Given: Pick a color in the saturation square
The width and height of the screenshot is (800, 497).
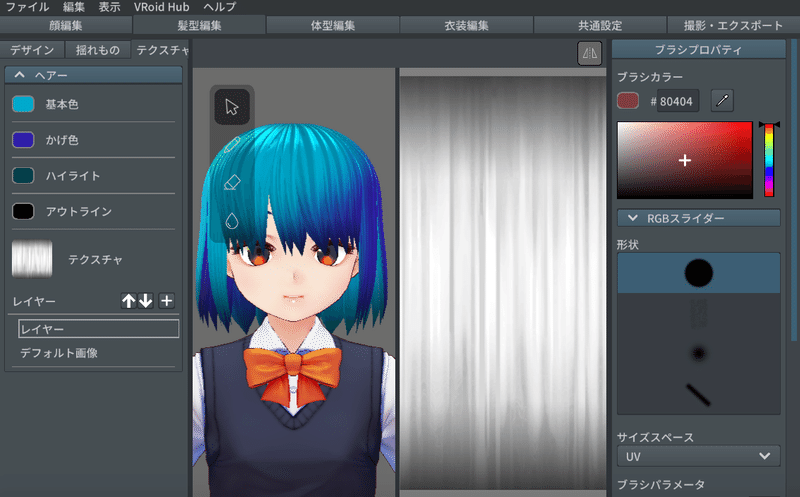Looking at the screenshot, I should point(685,160).
